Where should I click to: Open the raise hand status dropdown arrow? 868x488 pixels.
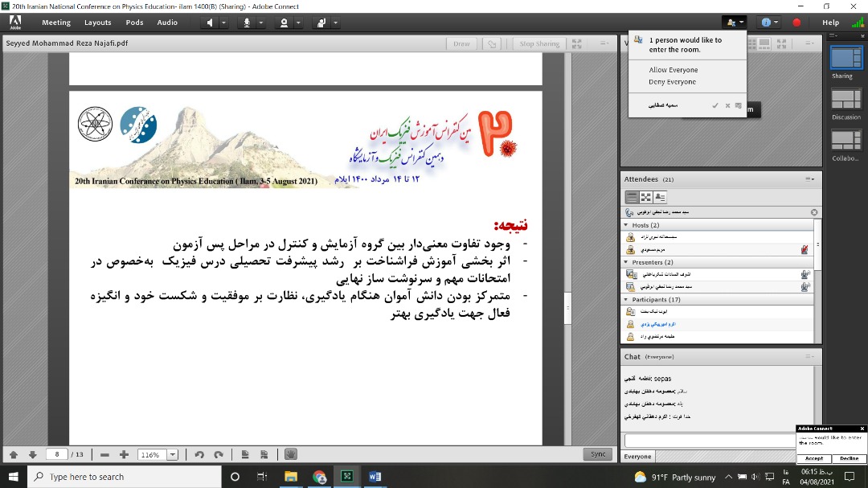pos(334,23)
